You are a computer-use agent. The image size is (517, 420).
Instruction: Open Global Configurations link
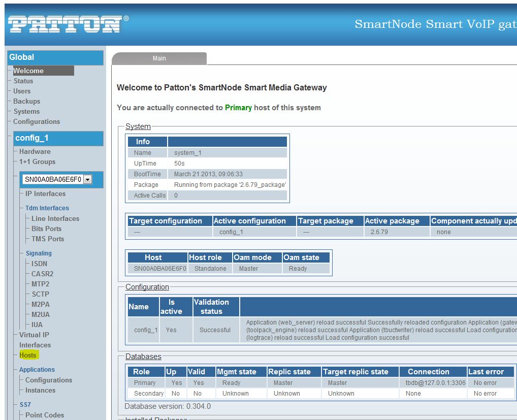[x=37, y=122]
